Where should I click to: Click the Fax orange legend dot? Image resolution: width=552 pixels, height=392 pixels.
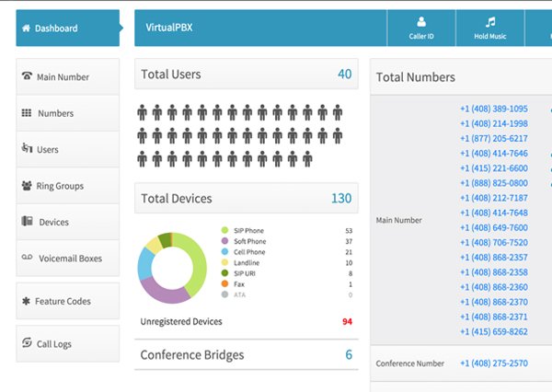click(x=224, y=283)
